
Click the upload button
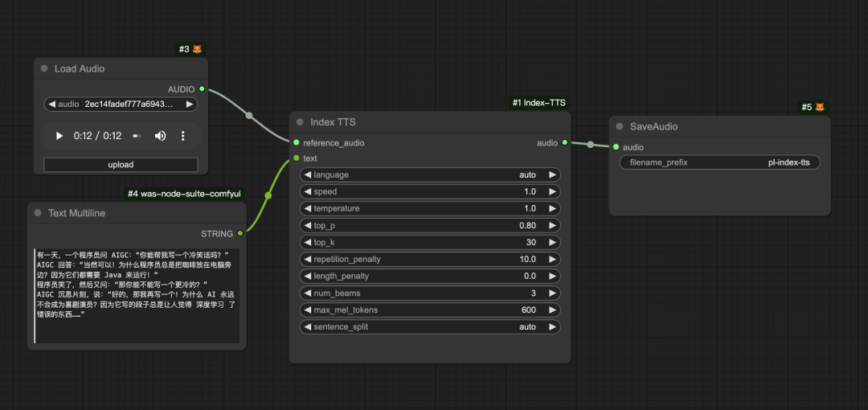[121, 165]
